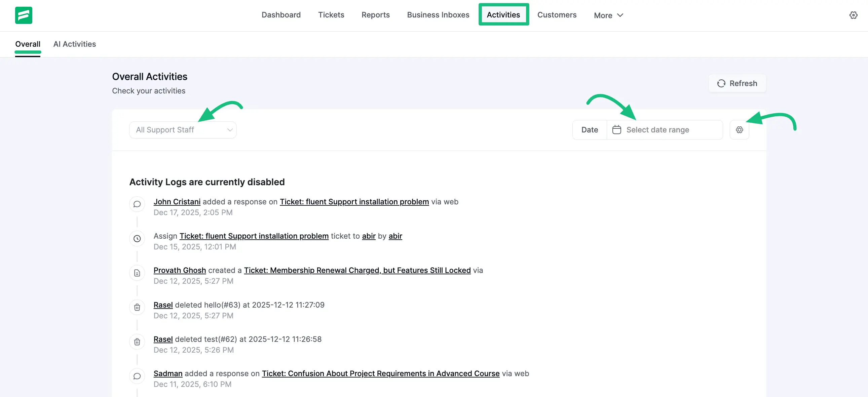
Task: Click the Fluent Support logo icon
Action: coord(23,15)
